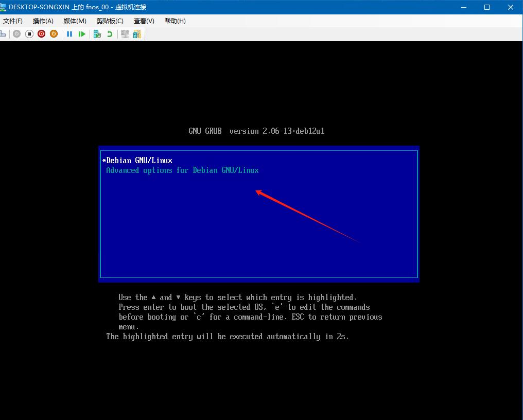
Task: Click the orange Save state power icon
Action: (x=54, y=34)
